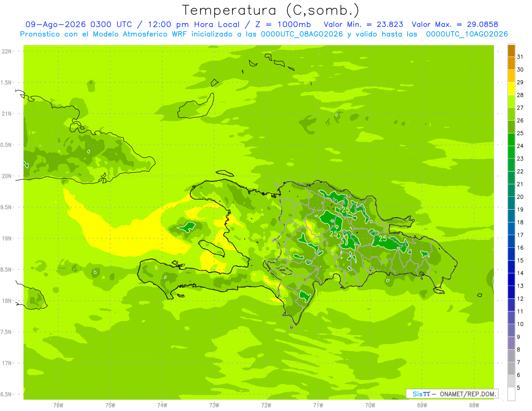Select the '68W' longitude axis label
This screenshot has height=411, width=532.
tap(474, 405)
